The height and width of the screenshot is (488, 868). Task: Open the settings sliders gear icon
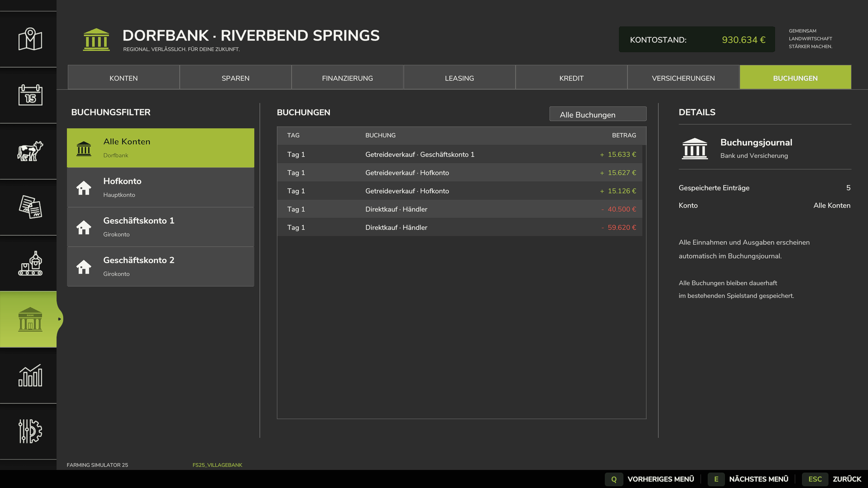pyautogui.click(x=30, y=431)
